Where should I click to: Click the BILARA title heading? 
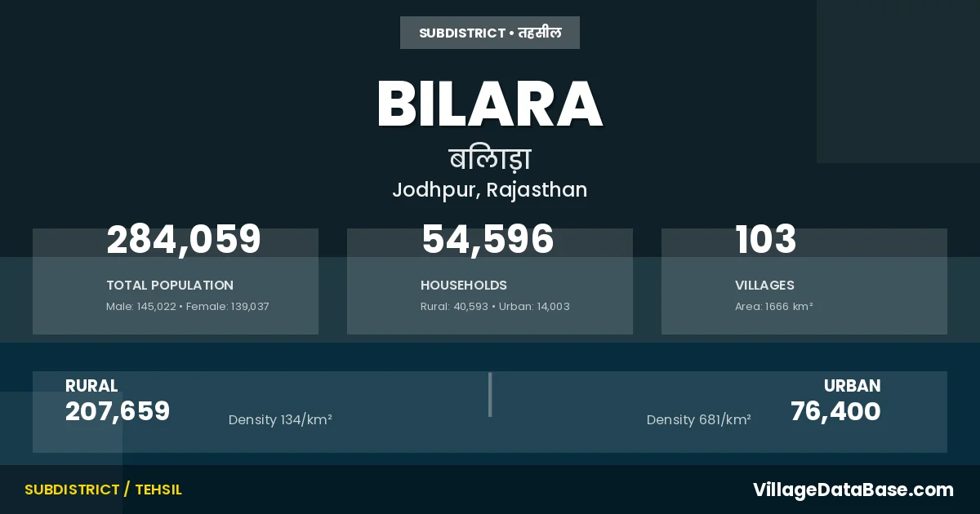click(x=490, y=104)
